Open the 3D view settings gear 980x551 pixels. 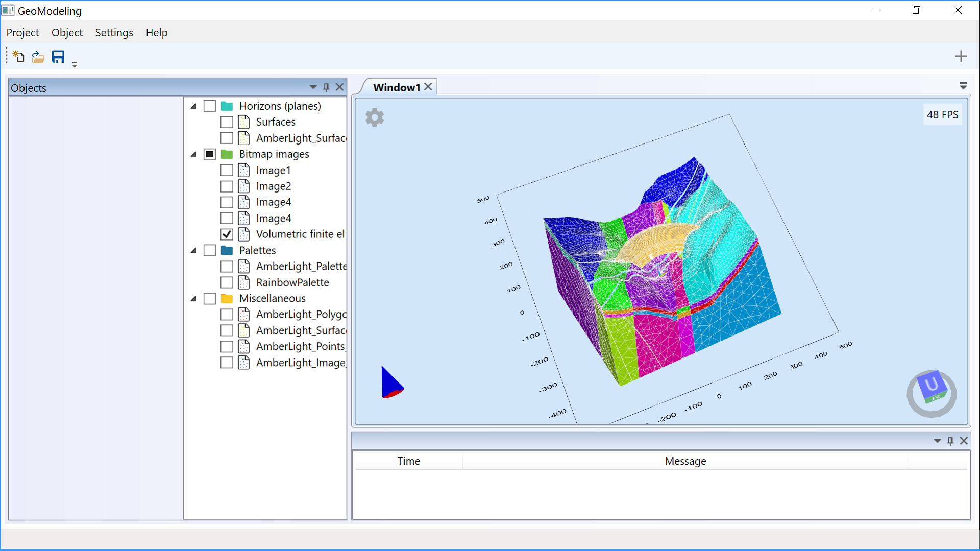[x=375, y=117]
